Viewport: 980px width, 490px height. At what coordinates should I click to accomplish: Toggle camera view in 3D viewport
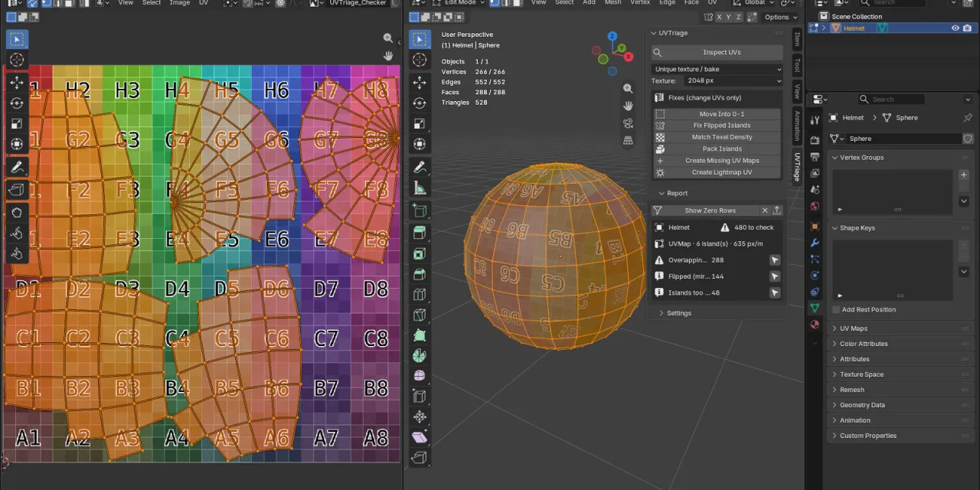point(628,123)
